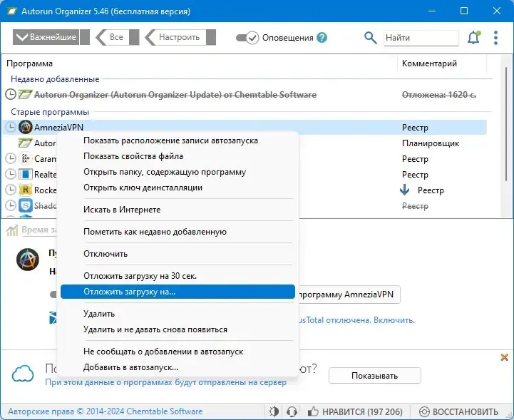This screenshot has width=514, height=420.
Task: Click the clock icon beside Autorun Organizer Update
Action: (x=11, y=94)
